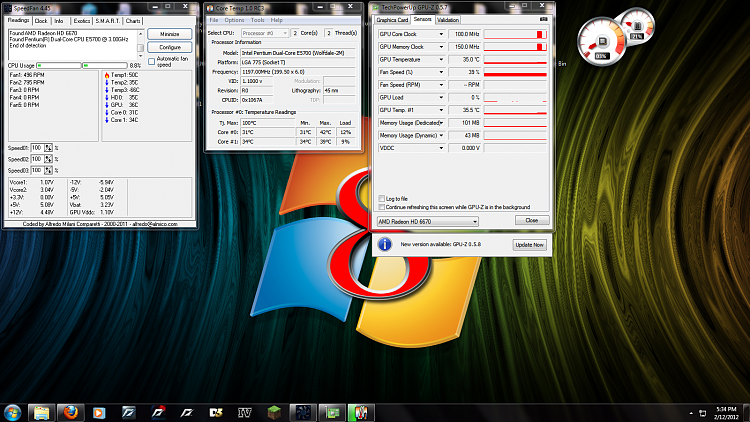Click the Fan Speed (%) sensor graph

click(515, 72)
